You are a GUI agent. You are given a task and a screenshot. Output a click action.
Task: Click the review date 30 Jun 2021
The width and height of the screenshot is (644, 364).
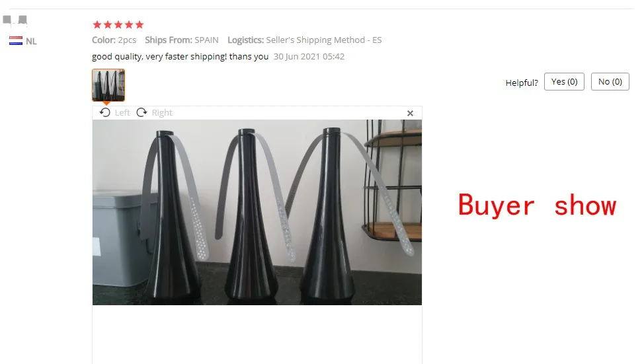[x=309, y=57]
